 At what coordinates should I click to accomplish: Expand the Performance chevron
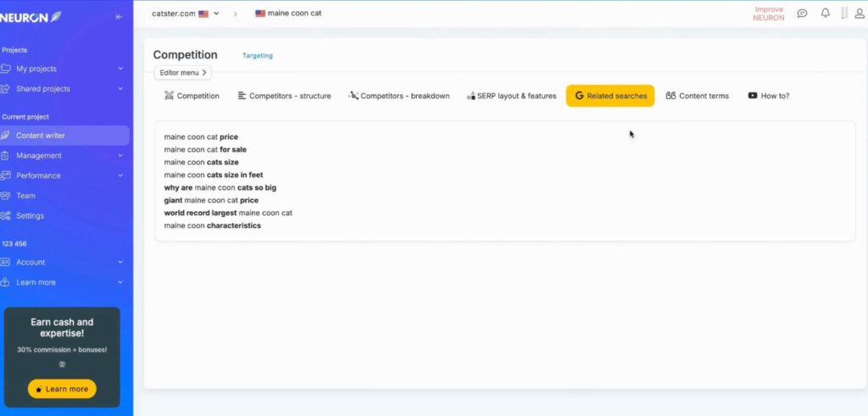[x=120, y=175]
